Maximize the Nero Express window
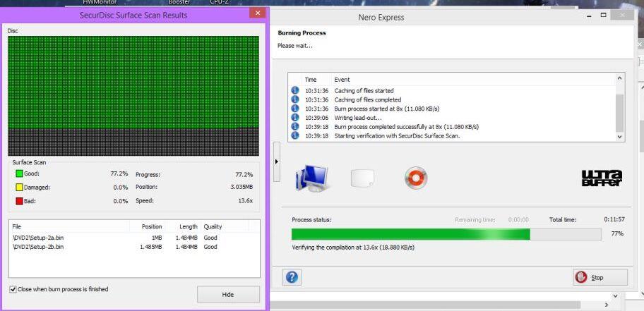This screenshot has width=644, height=311. pos(603,16)
